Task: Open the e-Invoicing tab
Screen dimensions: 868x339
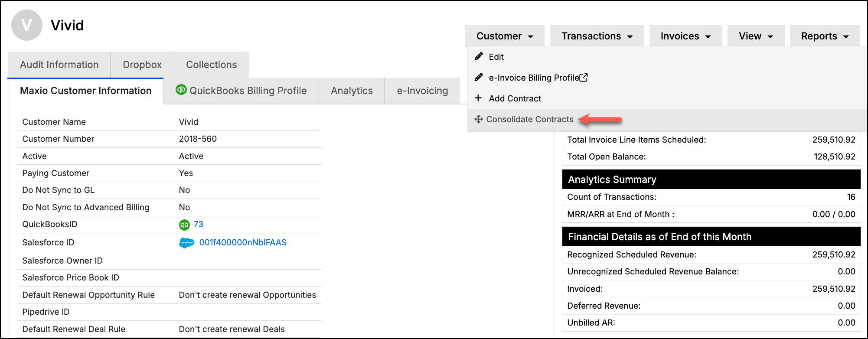Action: pos(423,91)
